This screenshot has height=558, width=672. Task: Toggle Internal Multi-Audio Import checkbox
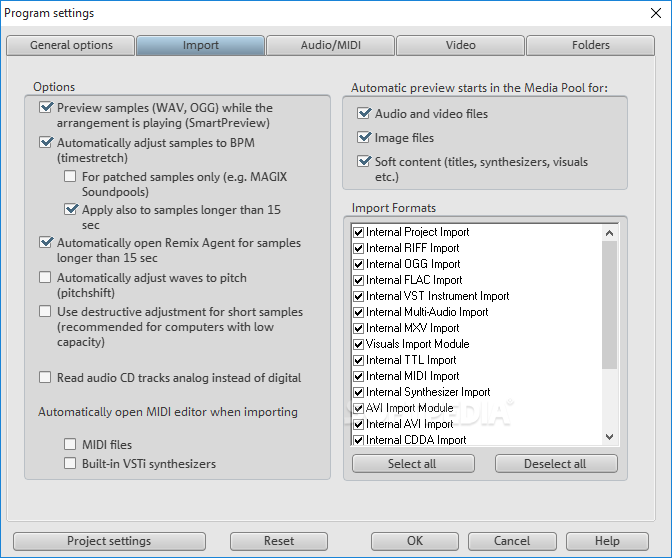coord(358,312)
